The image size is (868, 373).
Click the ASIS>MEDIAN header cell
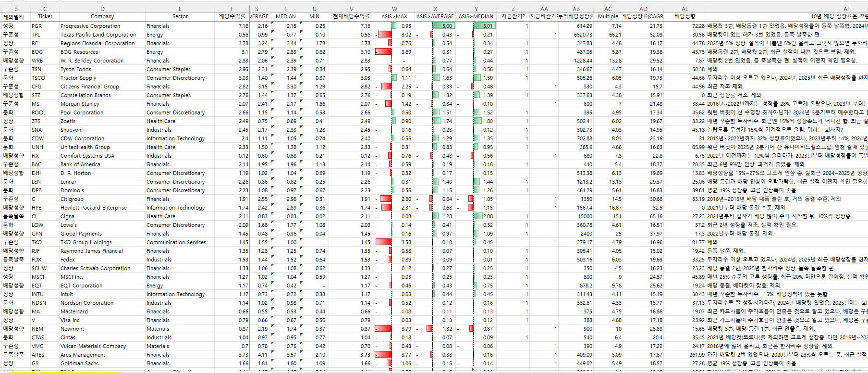(476, 16)
